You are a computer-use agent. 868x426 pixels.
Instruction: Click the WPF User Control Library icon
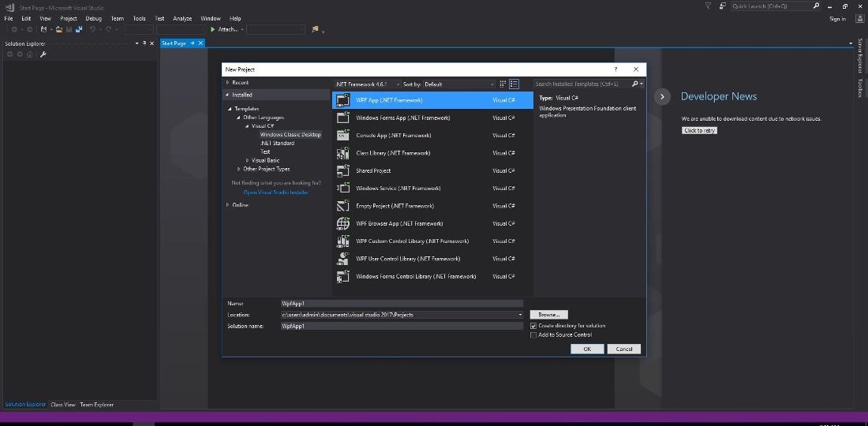click(x=343, y=259)
